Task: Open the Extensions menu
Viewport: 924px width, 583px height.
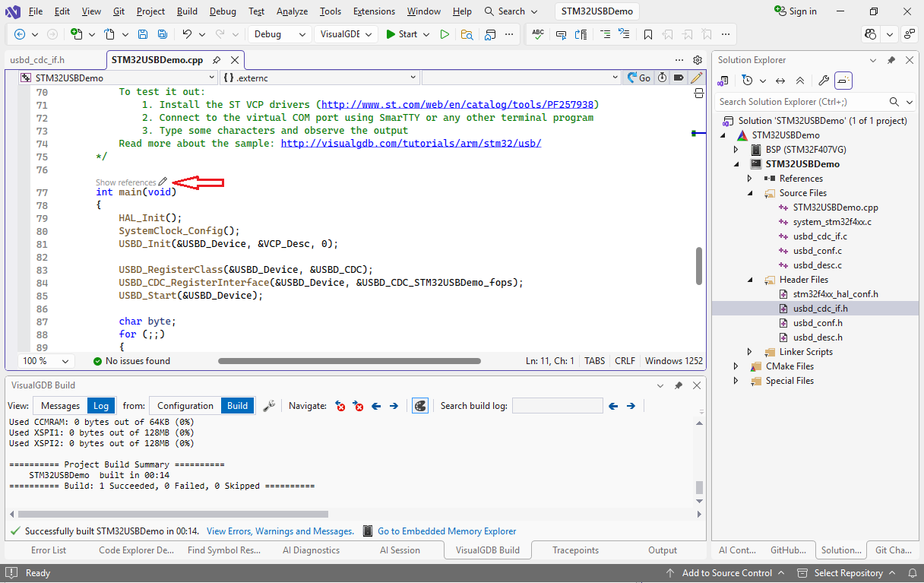Action: tap(374, 11)
